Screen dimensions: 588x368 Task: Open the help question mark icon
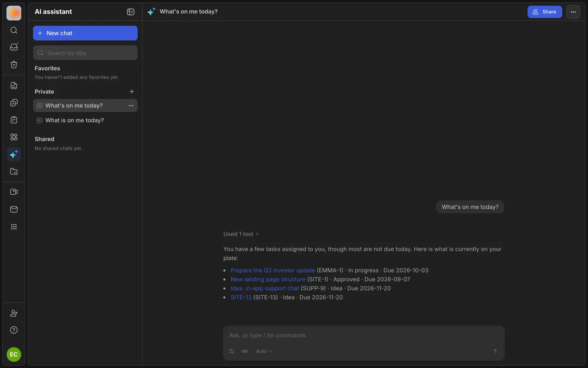click(x=14, y=330)
